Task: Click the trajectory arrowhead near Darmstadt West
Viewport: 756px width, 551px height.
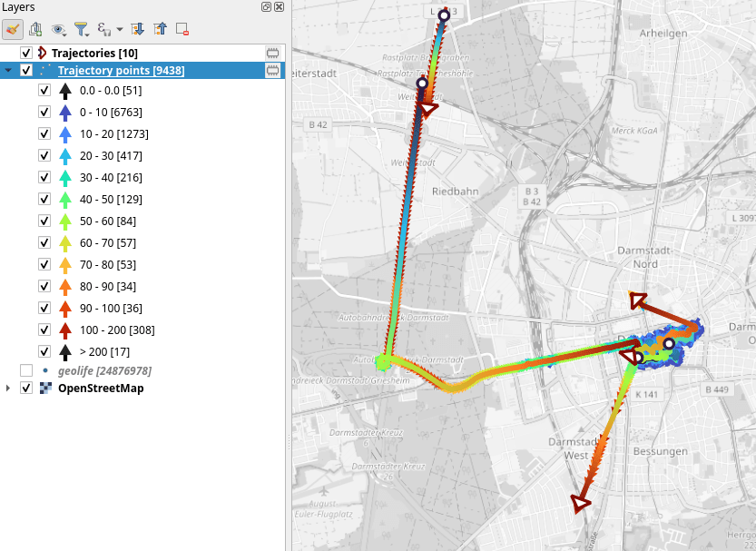Action: [579, 503]
